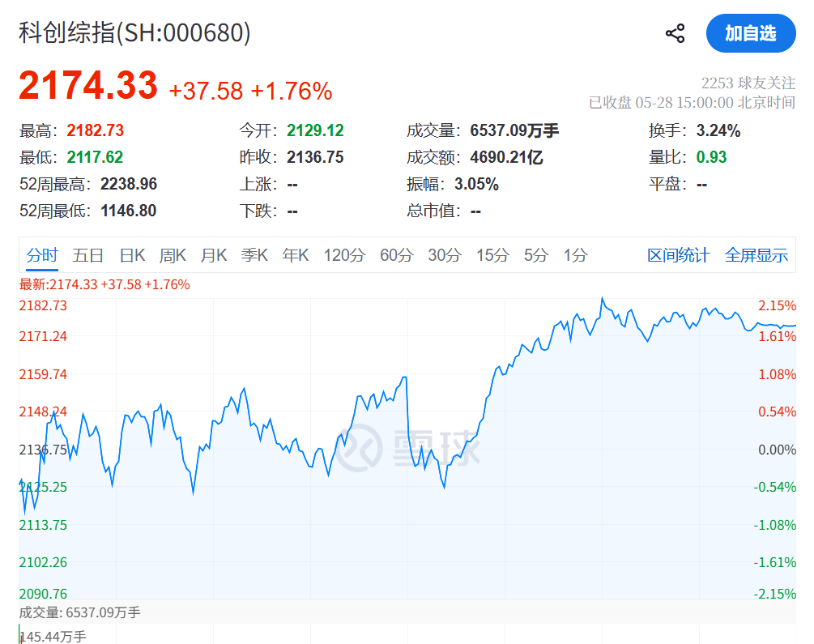
Task: Click the 2.15% top-right axis label
Action: click(777, 305)
